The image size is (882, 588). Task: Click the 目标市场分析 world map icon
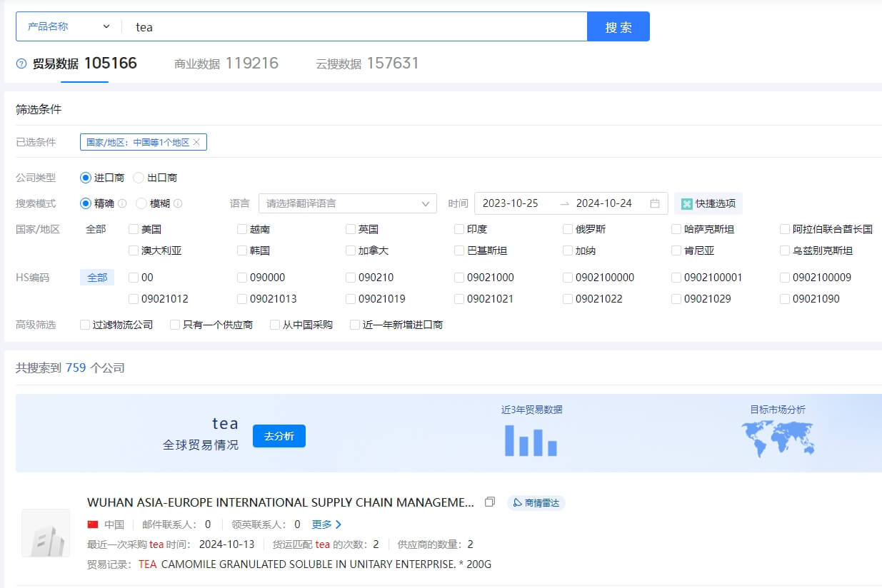point(778,439)
